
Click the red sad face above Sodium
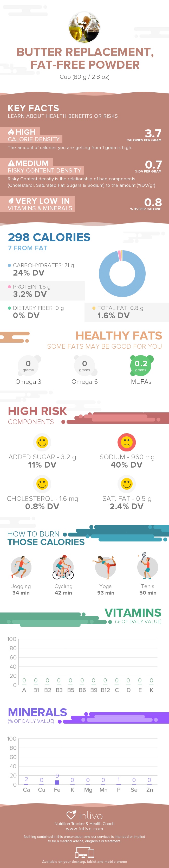tap(127, 442)
